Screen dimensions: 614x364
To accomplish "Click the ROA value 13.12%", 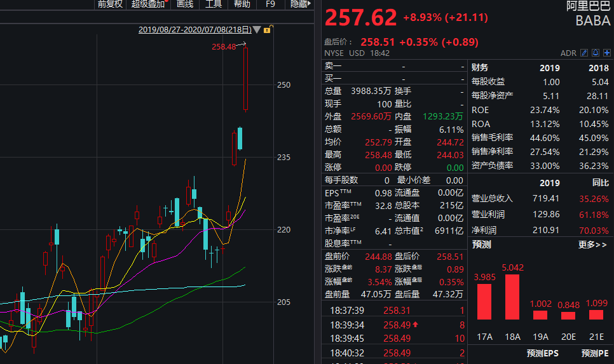I will point(545,124).
